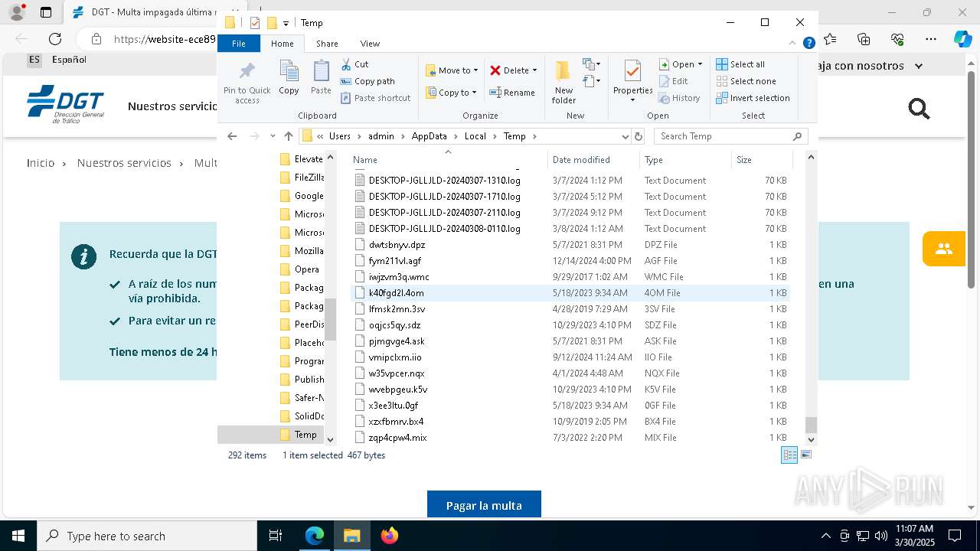980x551 pixels.
Task: Click Local in address breadcrumb
Action: [475, 136]
